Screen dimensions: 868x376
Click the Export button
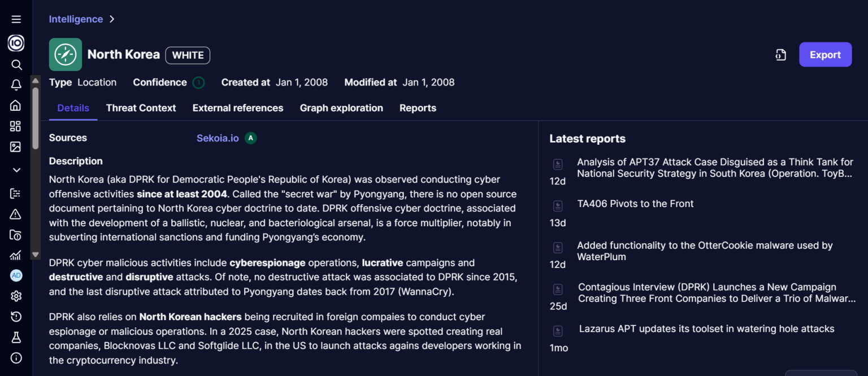825,55
